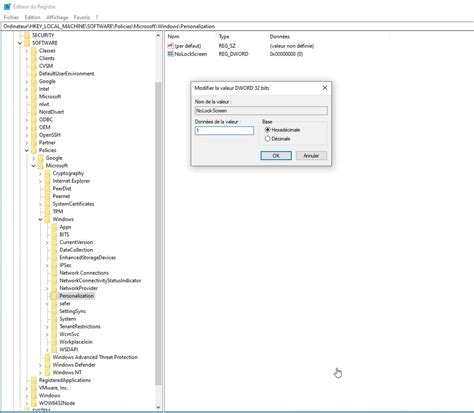Image resolution: width=474 pixels, height=413 pixels.
Task: Expand the Classes tree node
Action: point(27,51)
